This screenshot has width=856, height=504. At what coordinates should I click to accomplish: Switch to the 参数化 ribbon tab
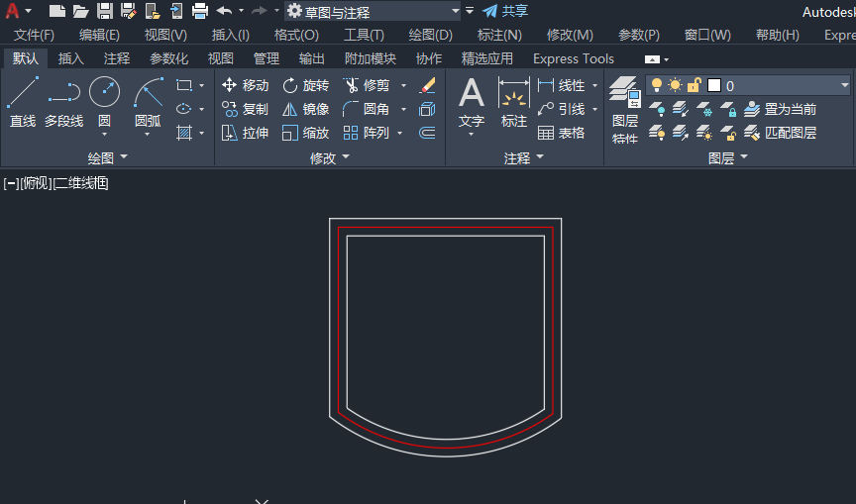168,58
